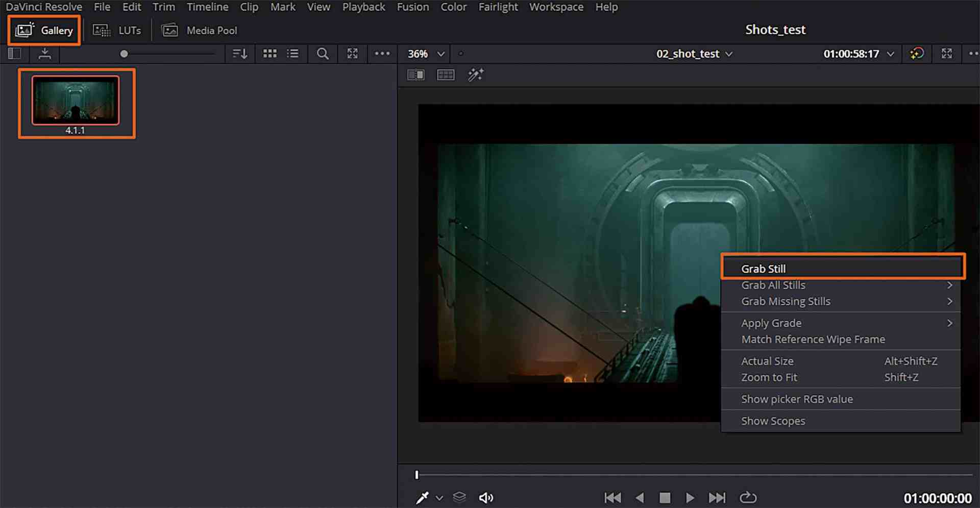
Task: Adjust the gallery thumbnail size slider
Action: click(124, 54)
